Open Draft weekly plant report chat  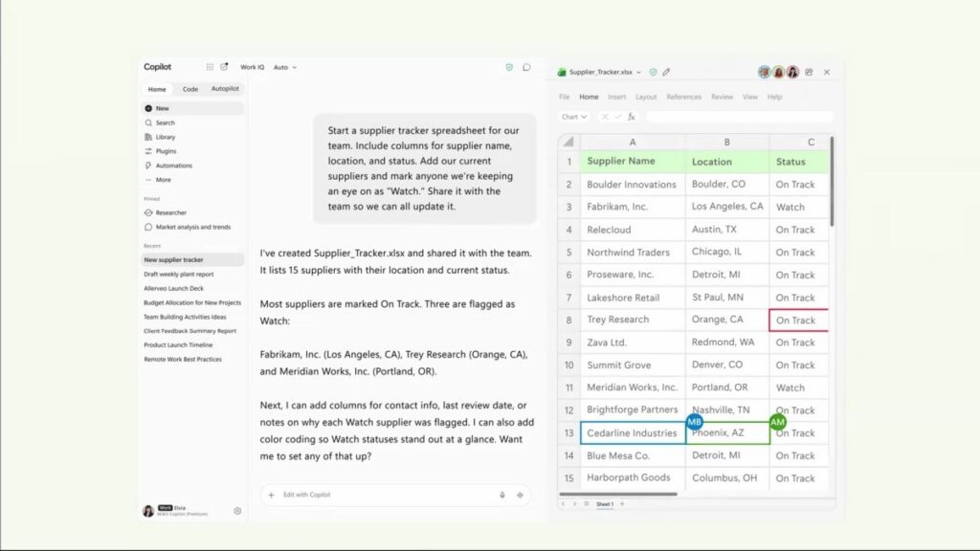pyautogui.click(x=179, y=275)
